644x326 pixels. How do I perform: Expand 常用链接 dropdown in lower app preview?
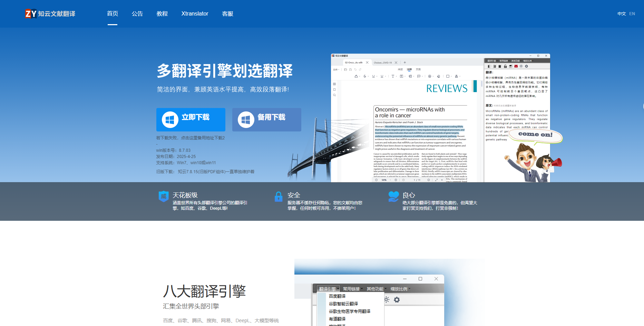pos(353,289)
